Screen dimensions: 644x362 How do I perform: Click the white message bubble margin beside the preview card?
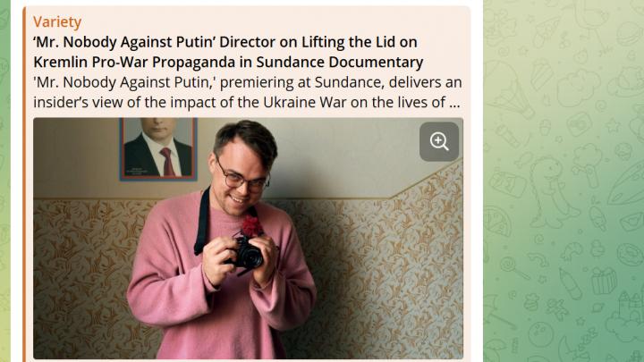click(x=477, y=181)
